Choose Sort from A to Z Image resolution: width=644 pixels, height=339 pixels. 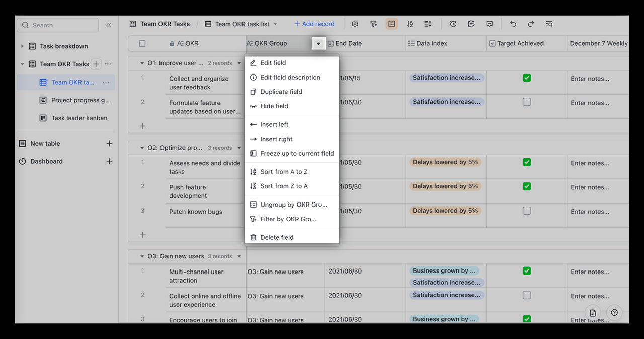284,172
